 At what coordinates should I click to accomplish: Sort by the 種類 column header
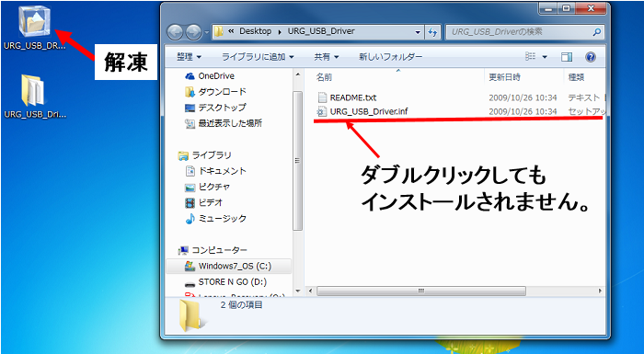coord(576,77)
